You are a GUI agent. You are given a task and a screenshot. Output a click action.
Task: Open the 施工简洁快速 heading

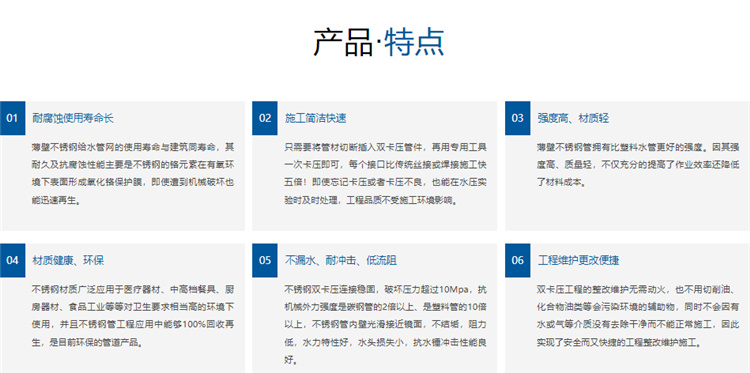point(316,118)
